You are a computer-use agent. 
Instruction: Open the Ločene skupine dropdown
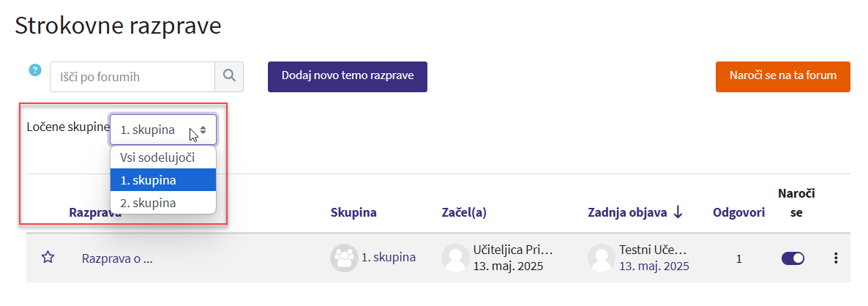point(163,130)
